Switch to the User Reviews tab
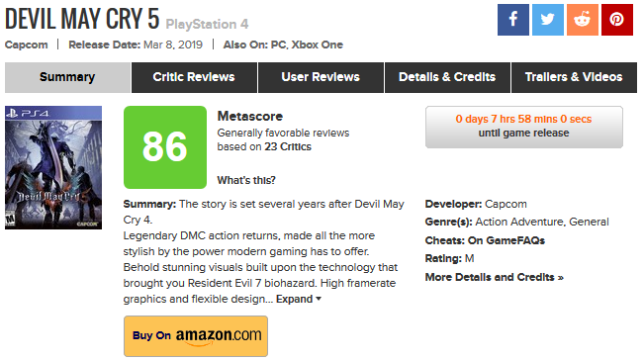 (321, 77)
